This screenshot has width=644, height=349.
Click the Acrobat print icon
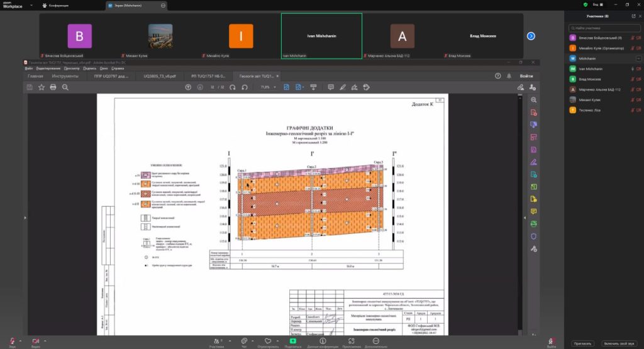point(53,87)
